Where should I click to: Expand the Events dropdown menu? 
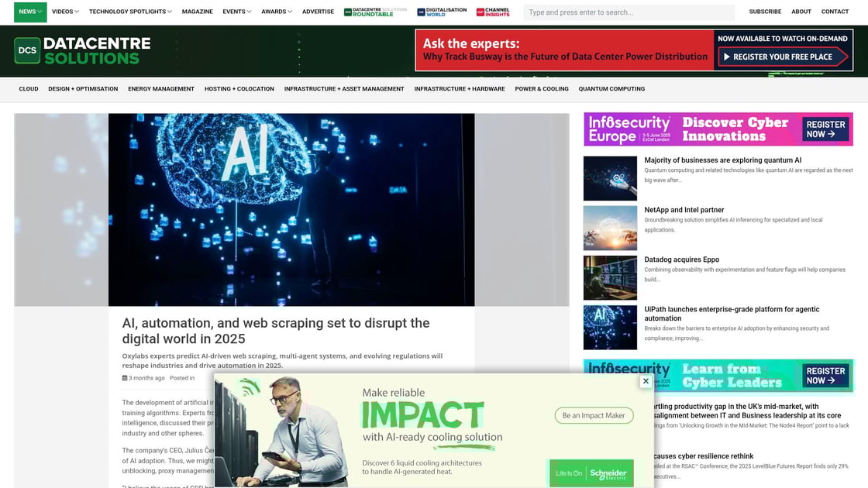tap(237, 12)
